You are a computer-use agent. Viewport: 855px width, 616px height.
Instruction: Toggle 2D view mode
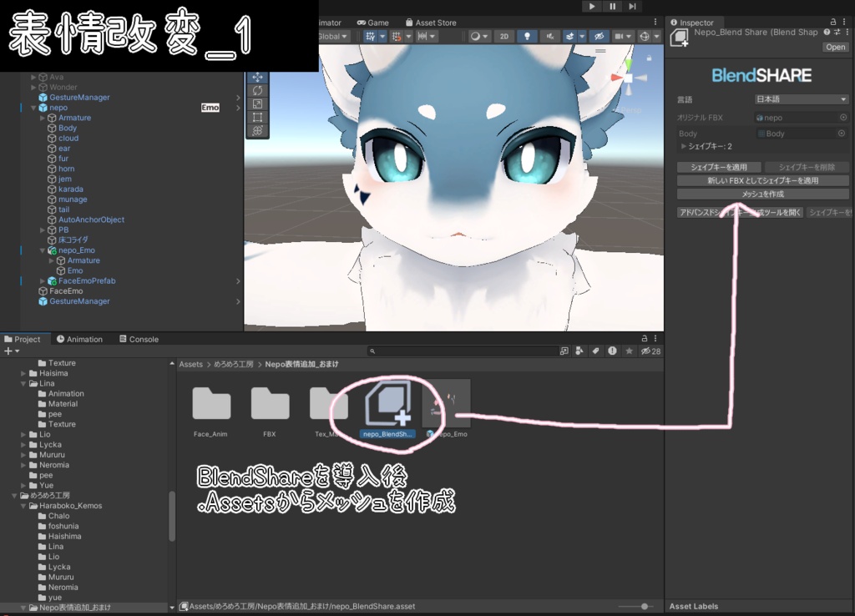coord(504,37)
